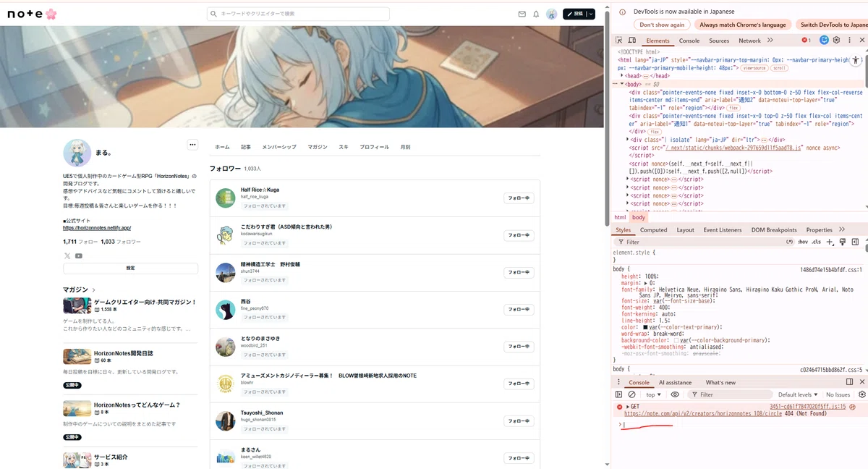Open 3451-cd61f7847020f5ff.js:15 source link

click(x=807, y=407)
